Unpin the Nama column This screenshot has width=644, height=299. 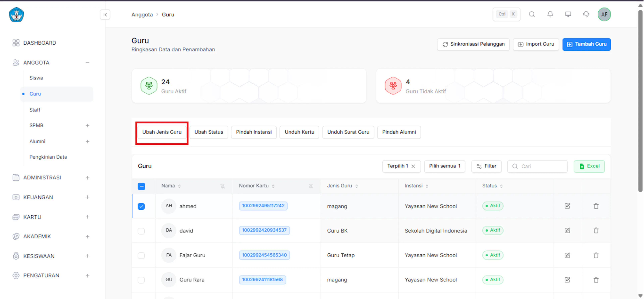pos(223,186)
